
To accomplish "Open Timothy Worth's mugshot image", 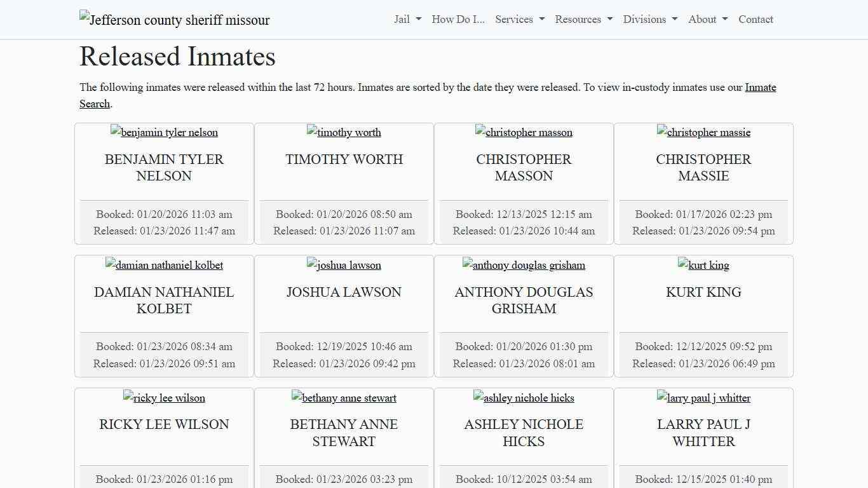I will (x=344, y=132).
